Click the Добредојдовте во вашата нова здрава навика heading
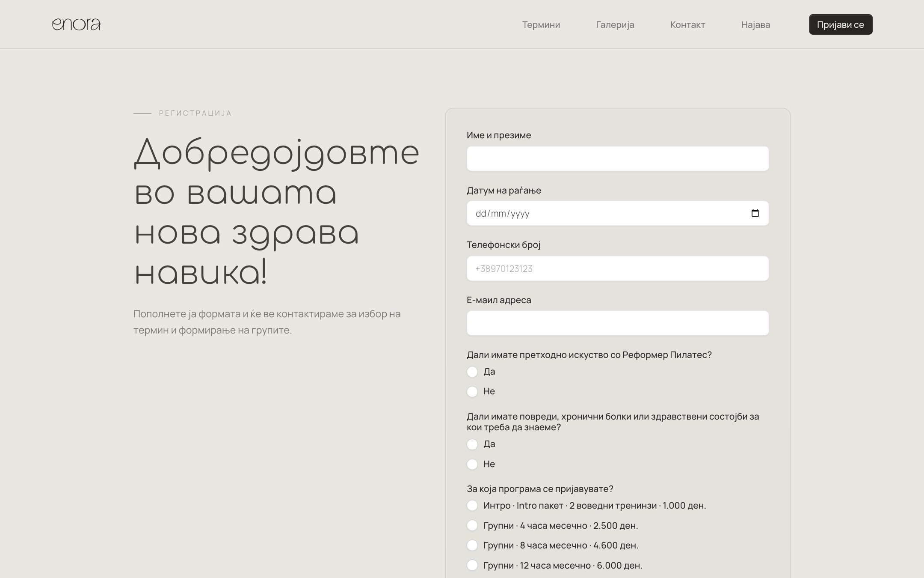 click(277, 212)
